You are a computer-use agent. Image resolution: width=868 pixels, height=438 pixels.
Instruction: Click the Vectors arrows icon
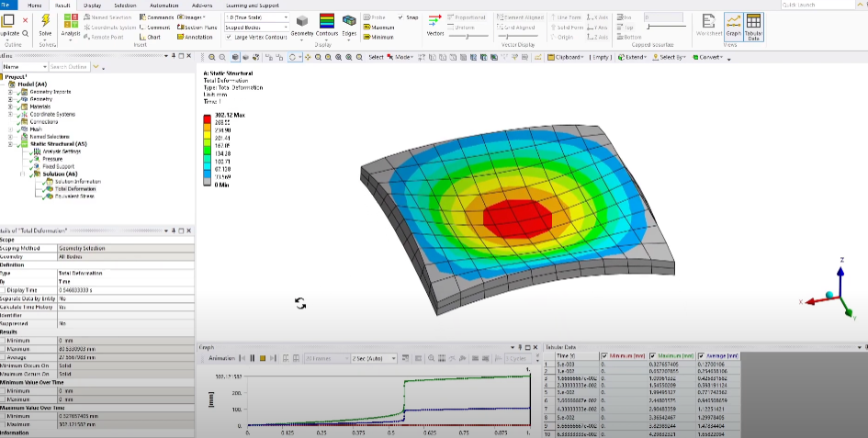[x=435, y=22]
